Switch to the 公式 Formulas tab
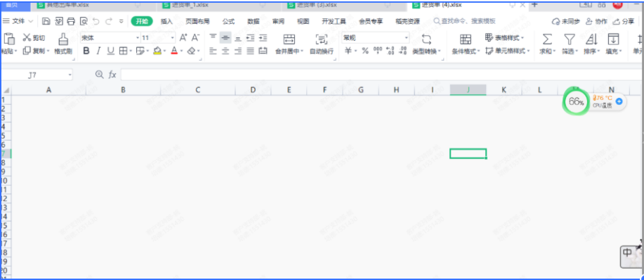Image resolution: width=644 pixels, height=280 pixels. 228,21
